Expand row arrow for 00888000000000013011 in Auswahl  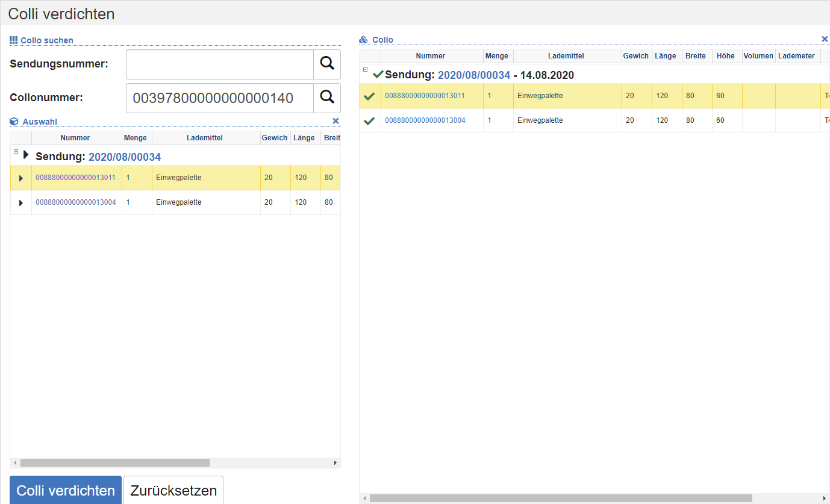click(21, 178)
